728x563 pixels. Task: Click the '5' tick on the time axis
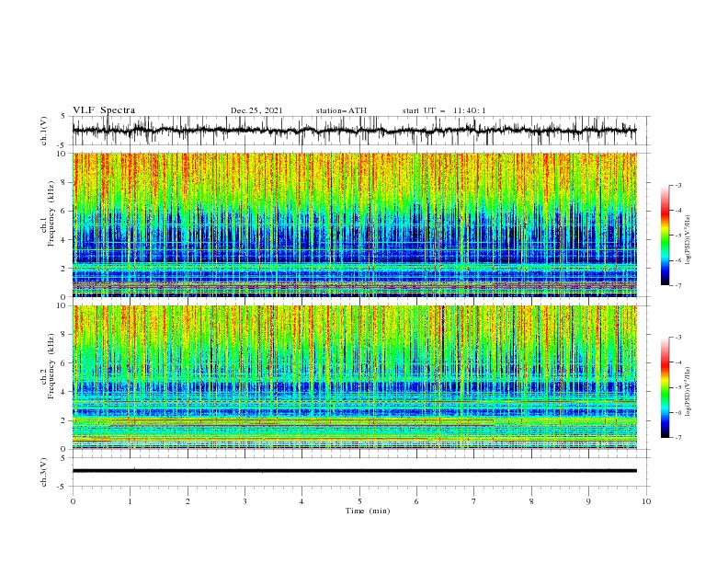pos(359,501)
